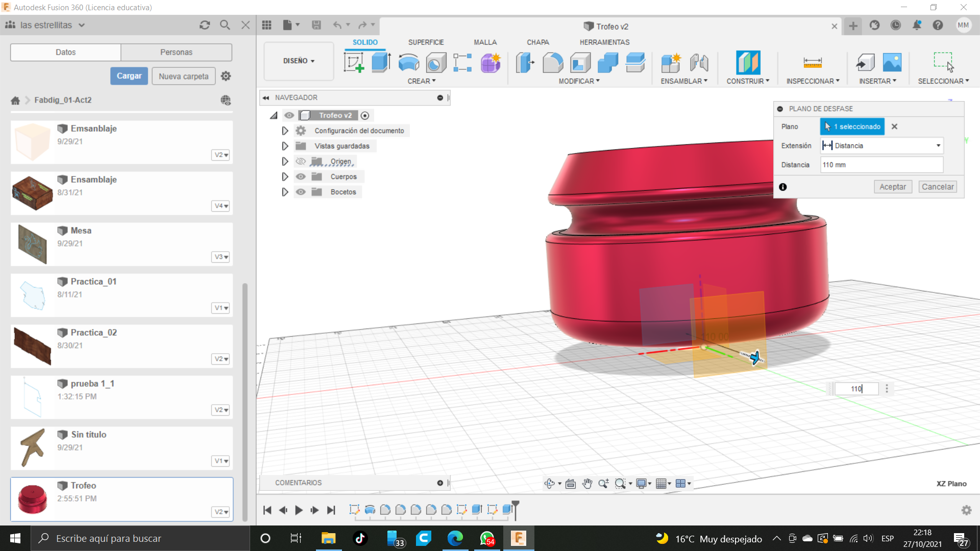The height and width of the screenshot is (551, 980).
Task: Open the DISEÑO workspace dropdown
Action: 299,61
